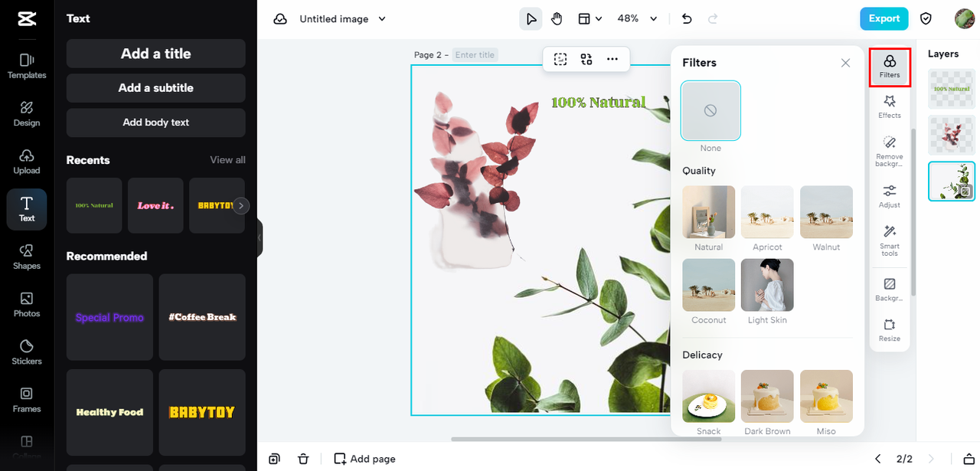Apply the Light Skin filter
Viewport: 980px width, 471px height.
click(767, 285)
